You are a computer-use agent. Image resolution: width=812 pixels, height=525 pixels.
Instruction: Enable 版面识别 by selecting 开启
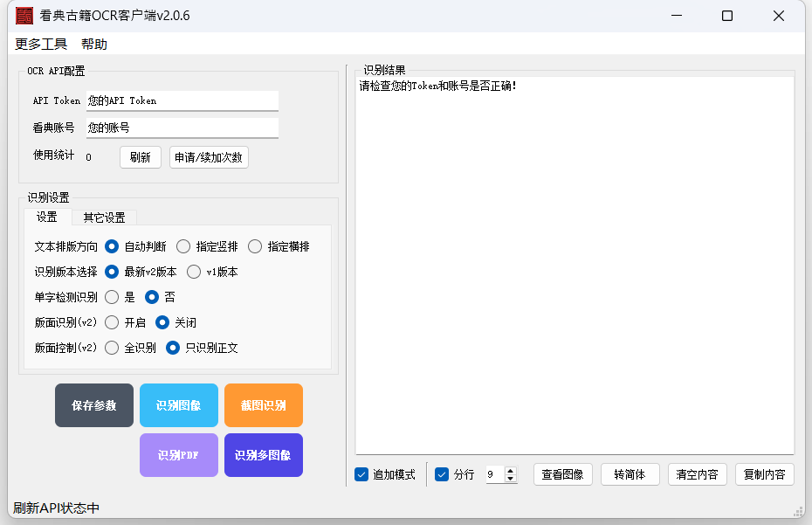(x=112, y=322)
